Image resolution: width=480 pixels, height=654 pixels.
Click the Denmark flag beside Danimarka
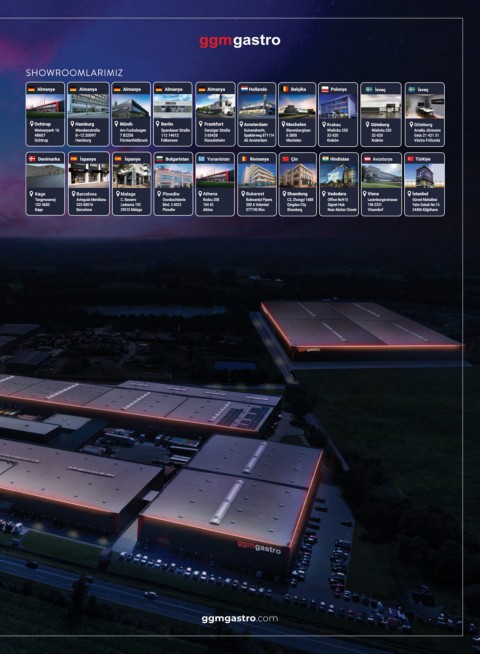(x=32, y=159)
